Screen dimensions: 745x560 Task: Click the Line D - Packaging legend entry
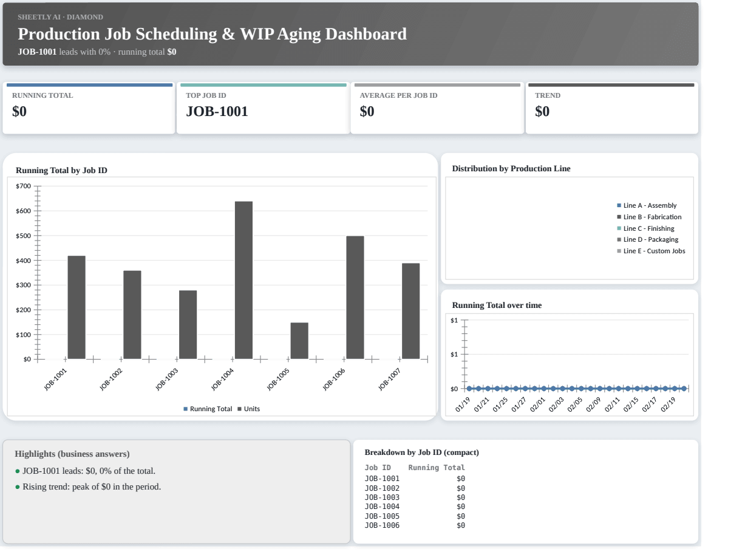(x=647, y=239)
